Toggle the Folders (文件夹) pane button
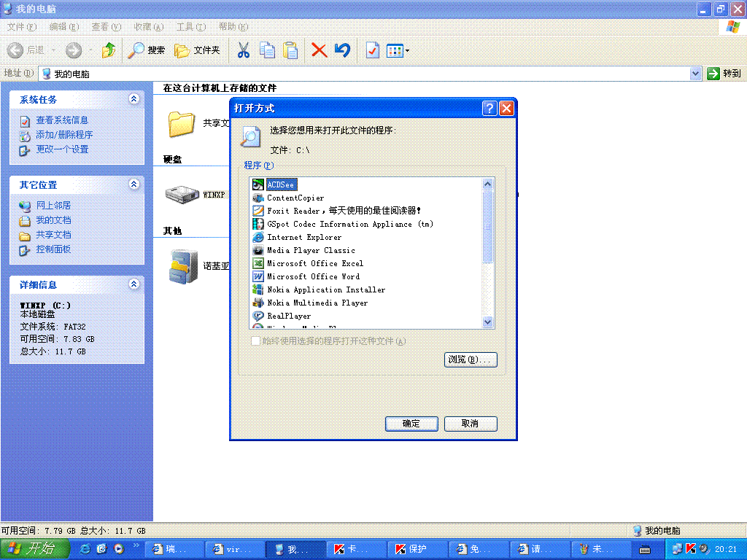This screenshot has height=560, width=747. [x=197, y=50]
